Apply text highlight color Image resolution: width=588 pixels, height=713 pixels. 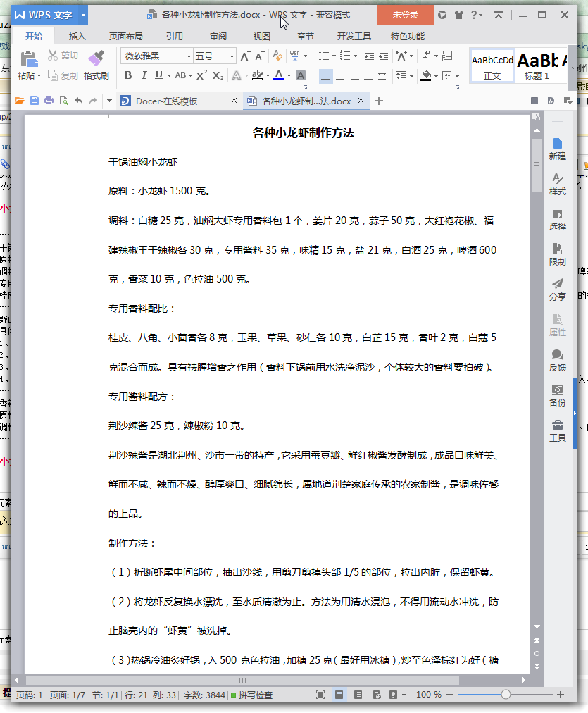tap(258, 75)
